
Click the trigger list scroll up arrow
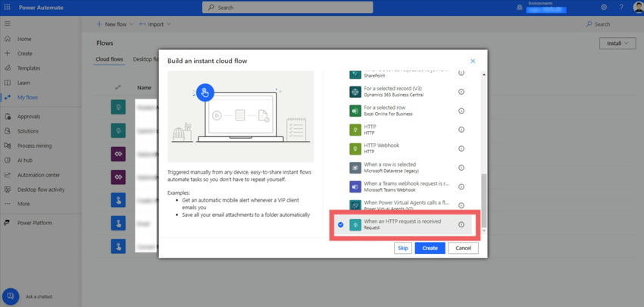click(484, 75)
